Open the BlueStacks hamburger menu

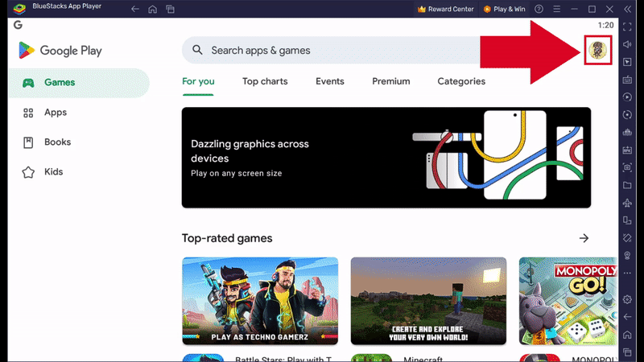pyautogui.click(x=556, y=9)
